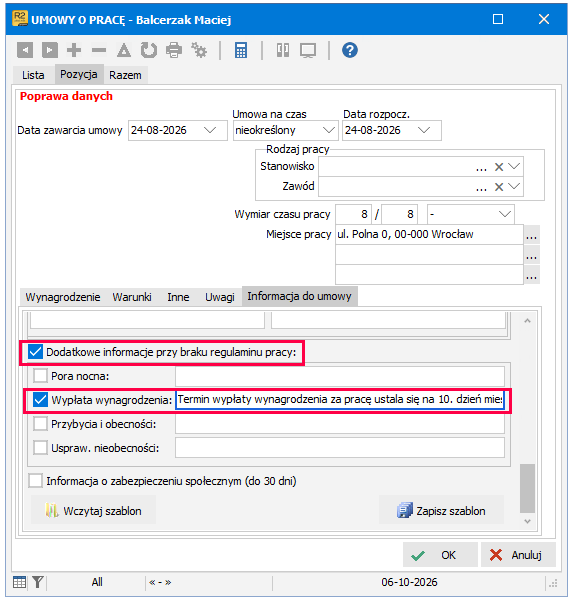Add new record plus icon
The width and height of the screenshot is (575, 608).
pos(74,50)
